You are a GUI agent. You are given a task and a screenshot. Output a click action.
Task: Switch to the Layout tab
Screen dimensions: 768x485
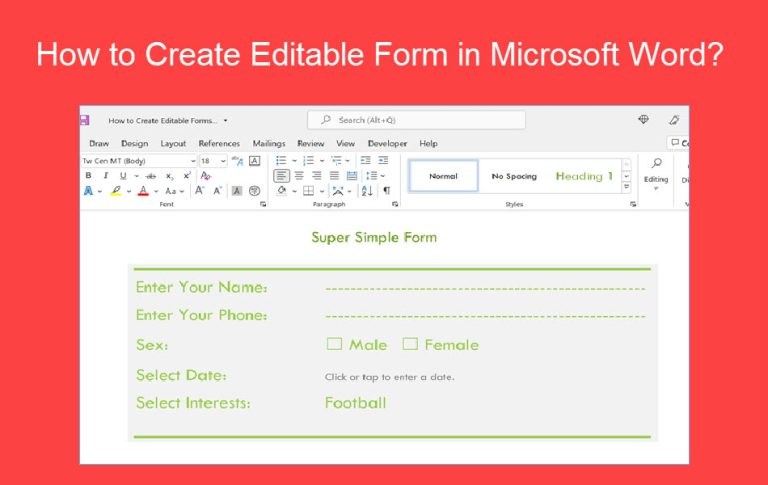point(173,144)
